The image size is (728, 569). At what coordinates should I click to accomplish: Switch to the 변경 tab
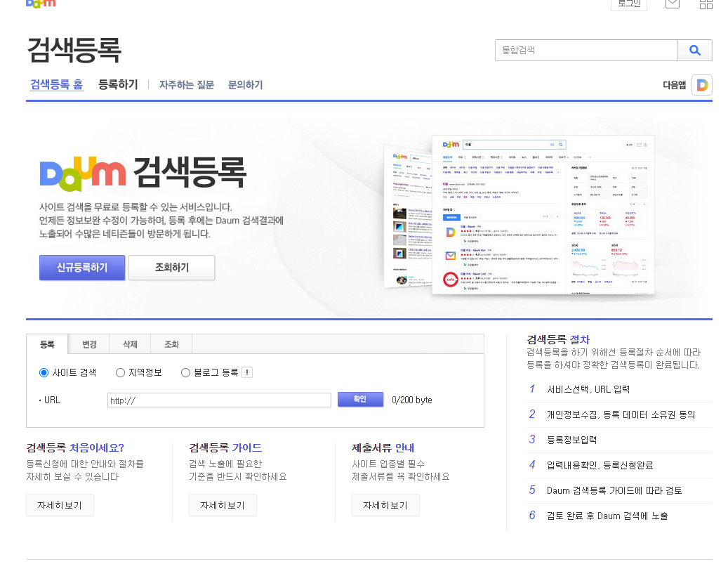(89, 344)
